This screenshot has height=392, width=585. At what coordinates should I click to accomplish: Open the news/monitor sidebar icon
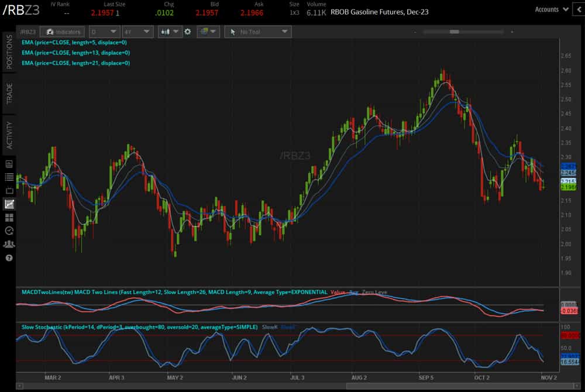tap(9, 164)
